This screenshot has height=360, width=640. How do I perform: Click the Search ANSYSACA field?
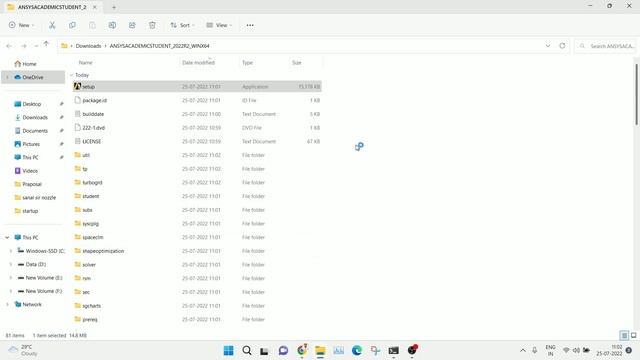click(x=605, y=46)
